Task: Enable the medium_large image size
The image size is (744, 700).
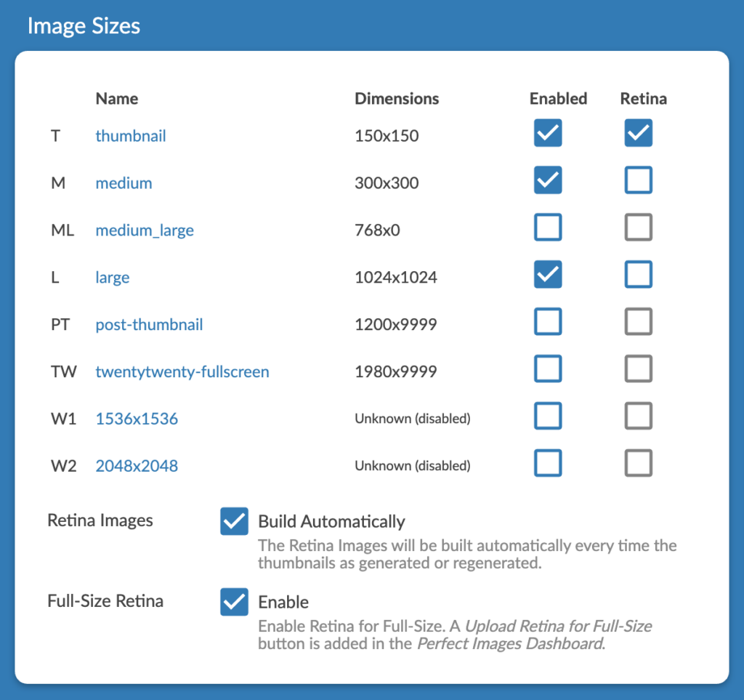Action: [548, 228]
